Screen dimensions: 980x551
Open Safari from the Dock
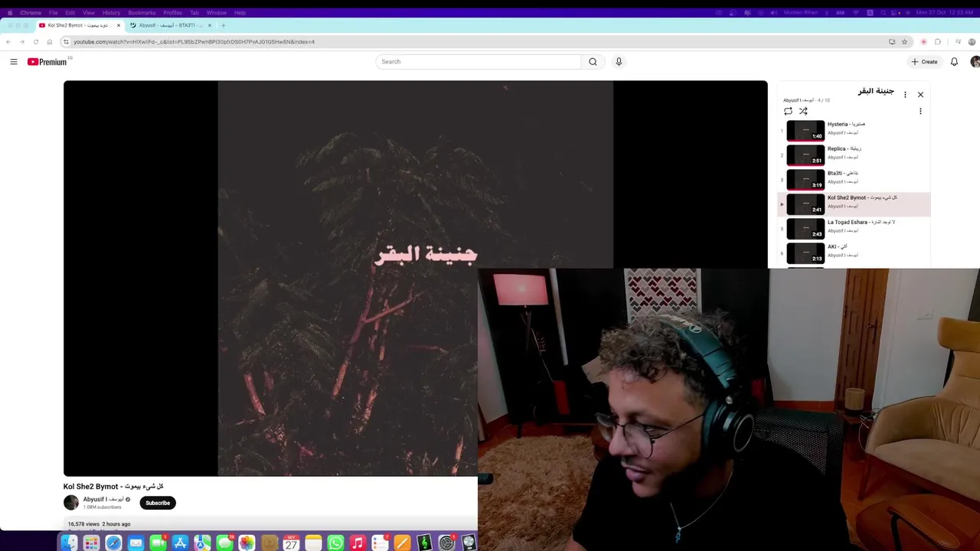(x=113, y=543)
